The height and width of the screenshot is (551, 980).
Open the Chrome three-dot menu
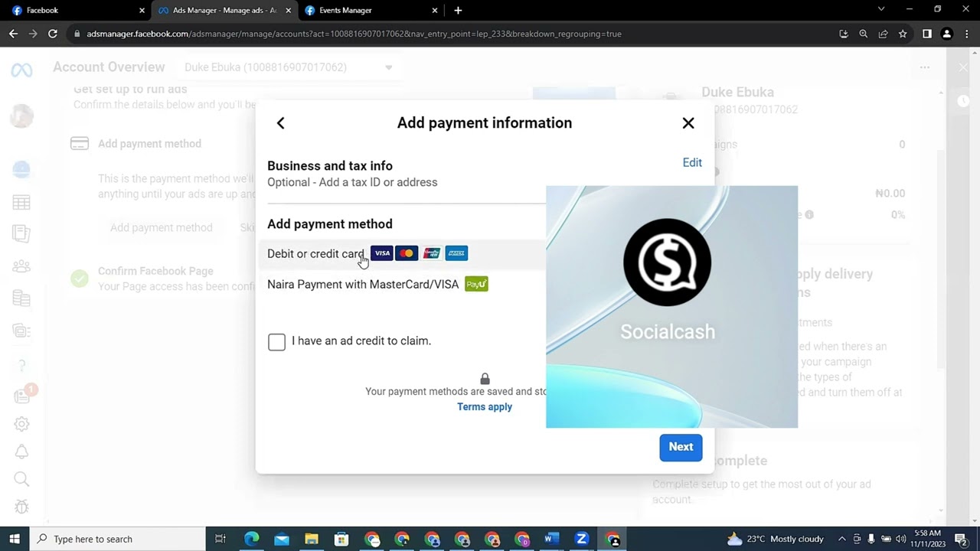966,34
